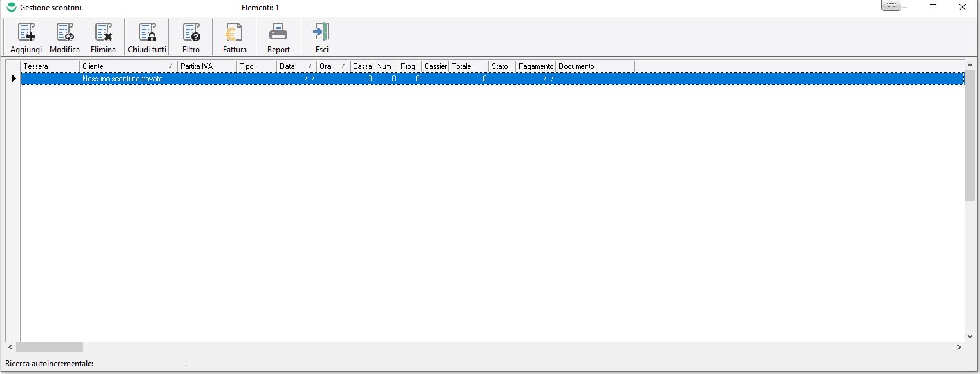
Task: Select the Documento column header
Action: tap(594, 66)
